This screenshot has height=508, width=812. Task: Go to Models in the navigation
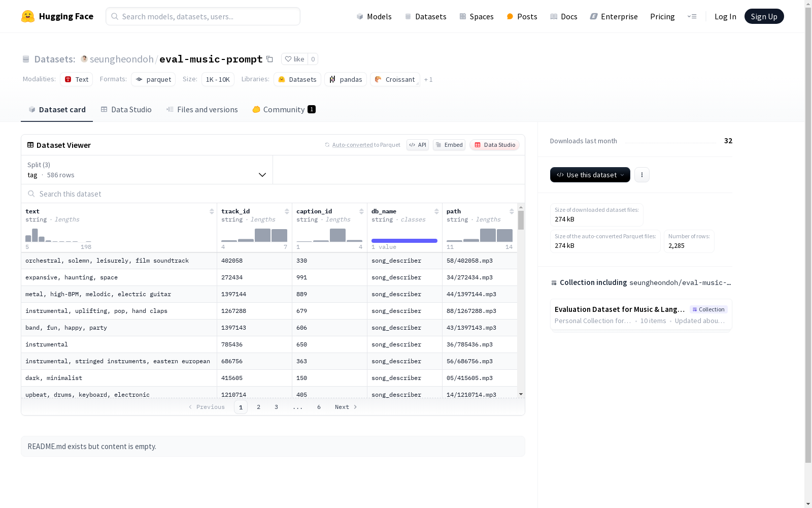(374, 16)
